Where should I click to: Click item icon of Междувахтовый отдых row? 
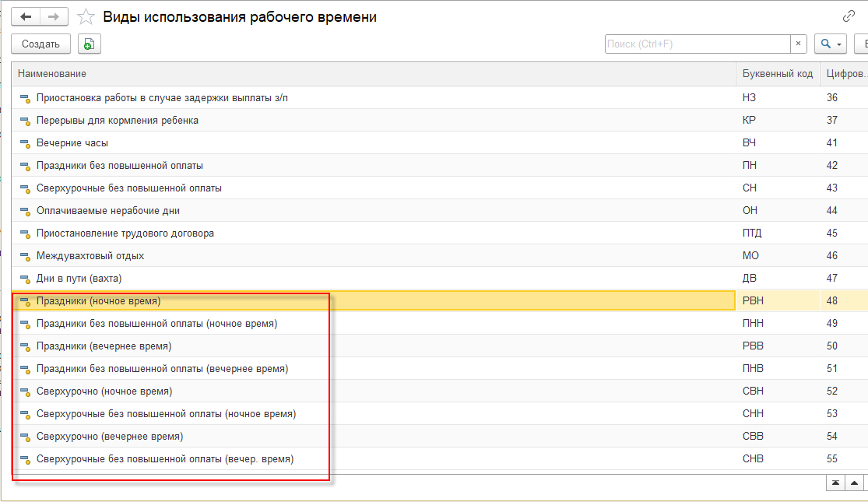[x=25, y=256]
